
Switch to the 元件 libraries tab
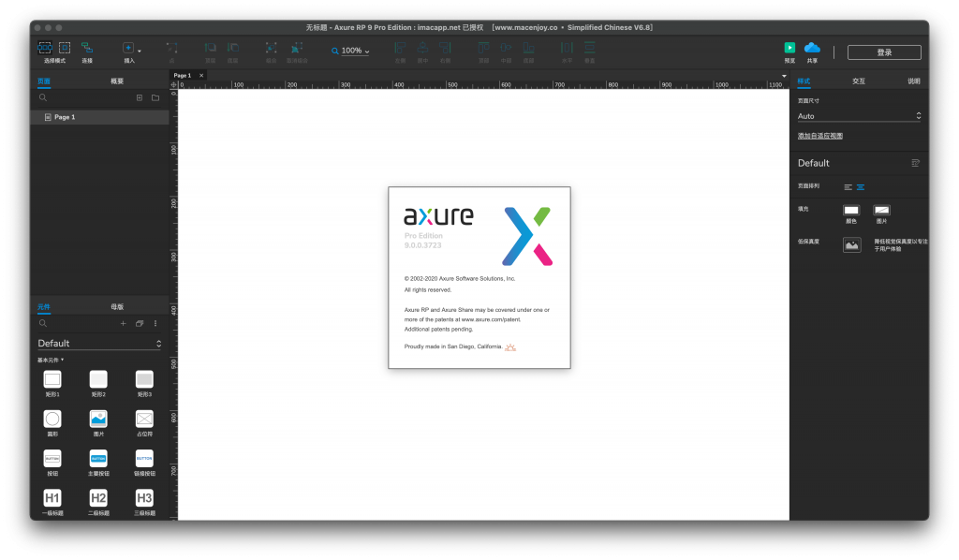(43, 307)
